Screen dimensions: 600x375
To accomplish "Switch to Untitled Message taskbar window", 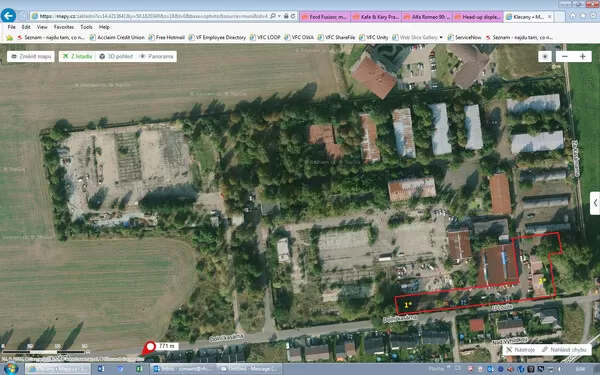I will [x=249, y=369].
